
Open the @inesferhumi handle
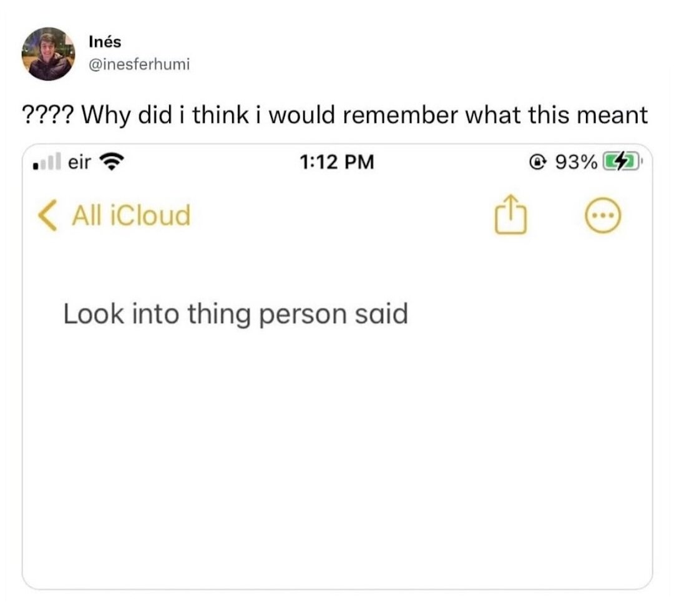(139, 64)
